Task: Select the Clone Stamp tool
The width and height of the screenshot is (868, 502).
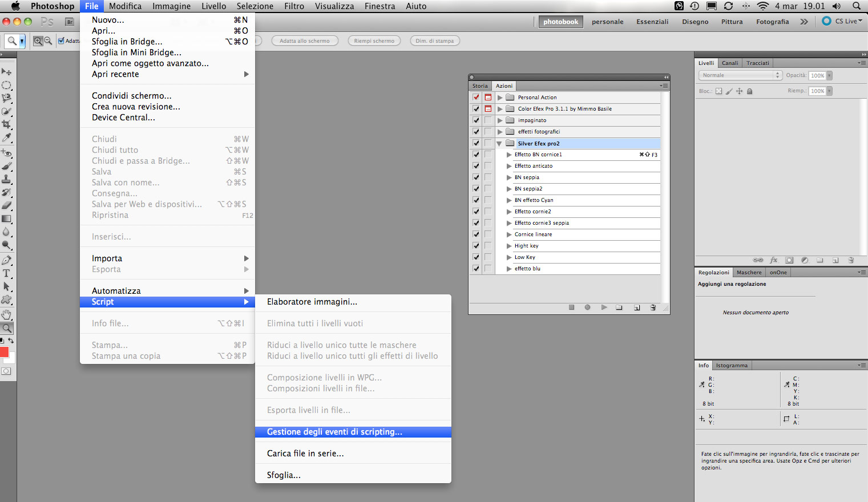Action: click(7, 179)
